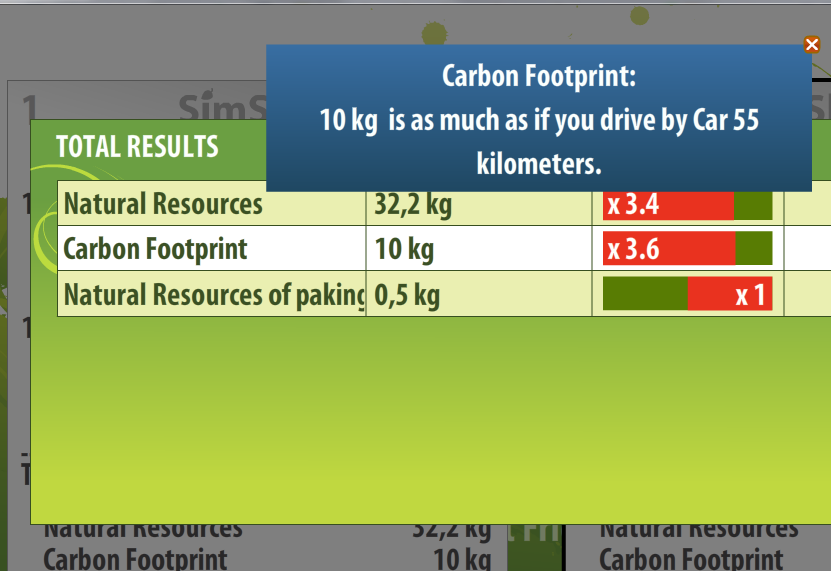This screenshot has height=571, width=831.
Task: Click the Natural Resources of paking row label
Action: coord(213,295)
